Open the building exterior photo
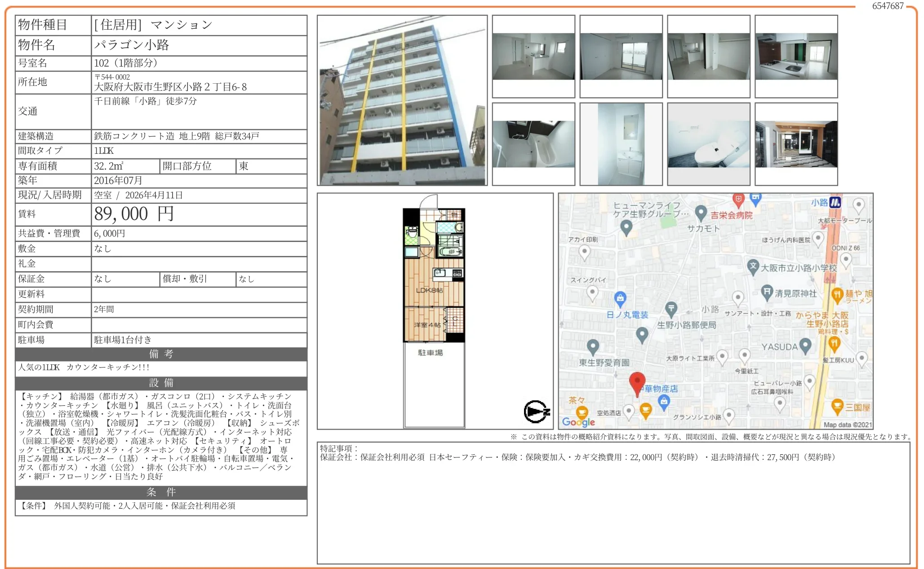 pyautogui.click(x=402, y=100)
